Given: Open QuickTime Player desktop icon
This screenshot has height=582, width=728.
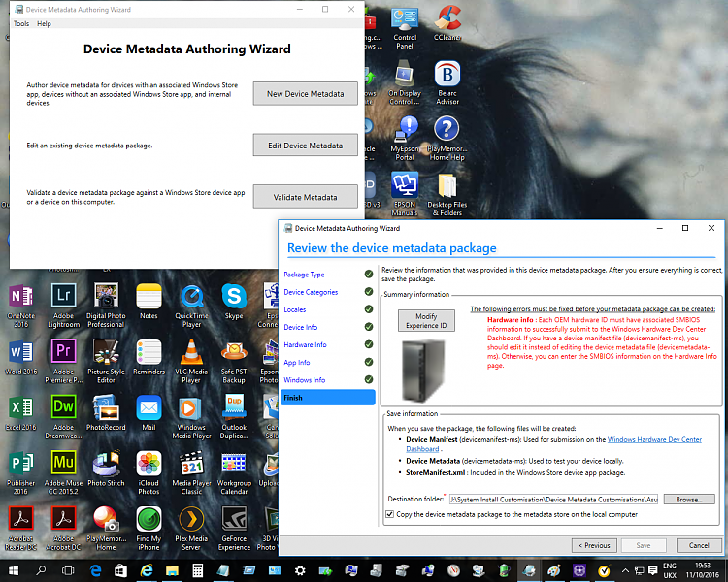Looking at the screenshot, I should click(x=192, y=305).
